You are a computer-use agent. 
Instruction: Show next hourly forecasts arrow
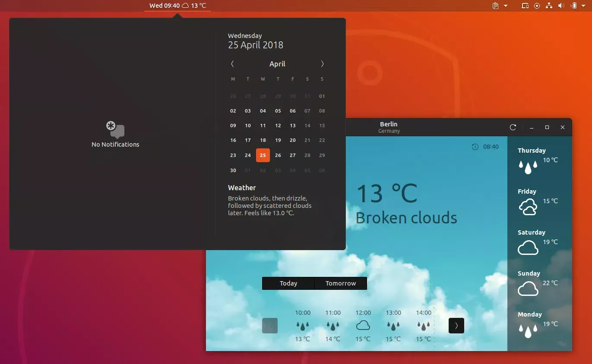tap(456, 326)
